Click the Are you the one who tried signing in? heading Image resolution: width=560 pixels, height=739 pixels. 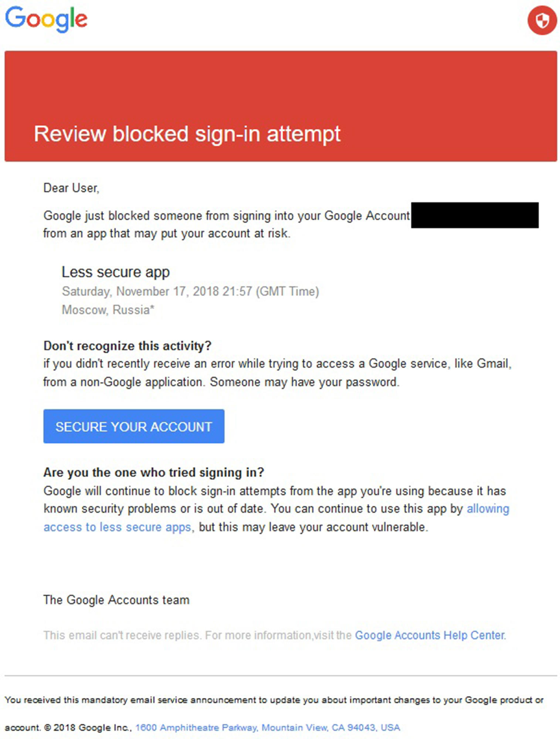pos(153,473)
